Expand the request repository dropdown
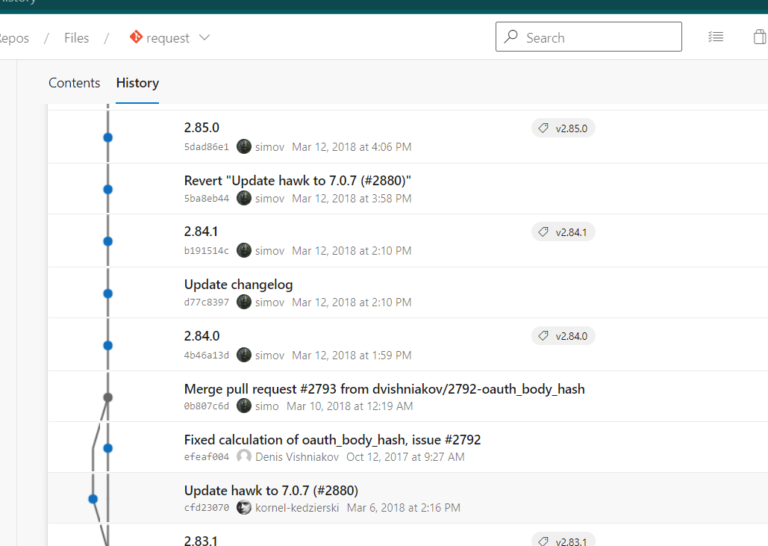 click(x=205, y=38)
